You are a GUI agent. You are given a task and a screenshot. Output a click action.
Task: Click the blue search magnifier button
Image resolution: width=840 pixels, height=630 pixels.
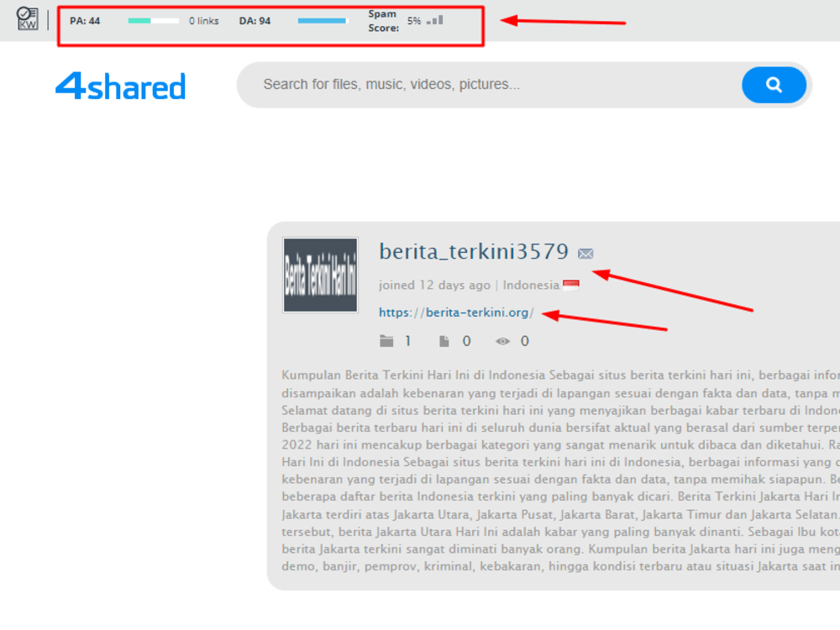(x=774, y=85)
